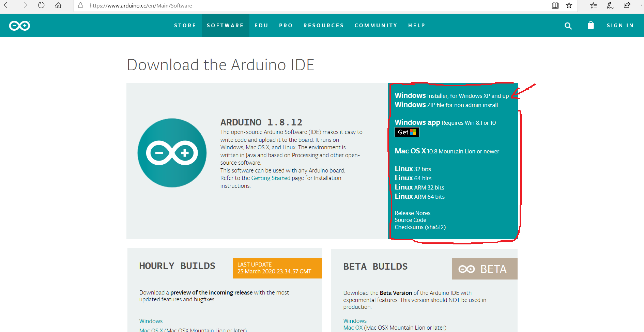Open the Release Notes link
644x332 pixels.
(412, 213)
